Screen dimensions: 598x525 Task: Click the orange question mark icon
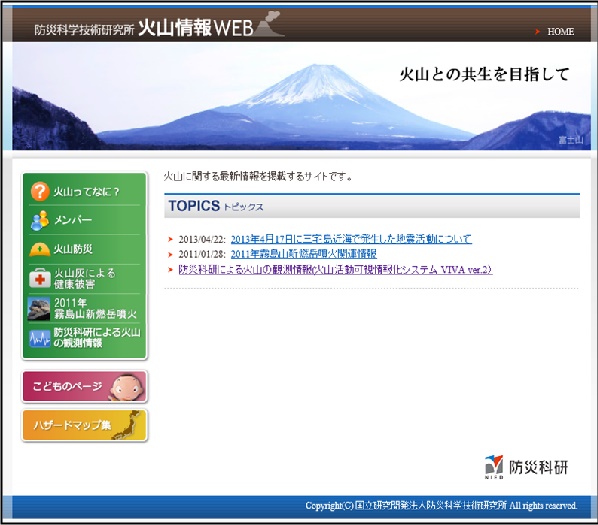point(40,191)
